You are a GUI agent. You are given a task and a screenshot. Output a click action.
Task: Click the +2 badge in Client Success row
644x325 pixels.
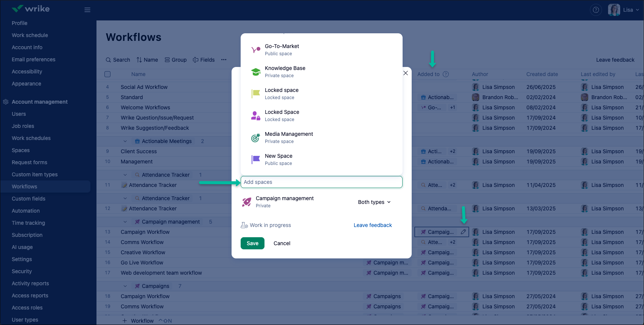click(453, 151)
